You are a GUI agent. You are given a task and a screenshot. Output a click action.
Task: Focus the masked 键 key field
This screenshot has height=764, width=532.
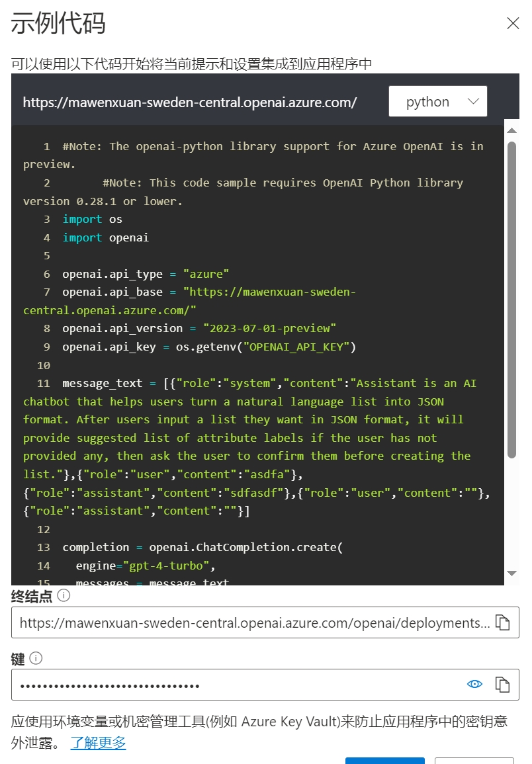pos(265,685)
